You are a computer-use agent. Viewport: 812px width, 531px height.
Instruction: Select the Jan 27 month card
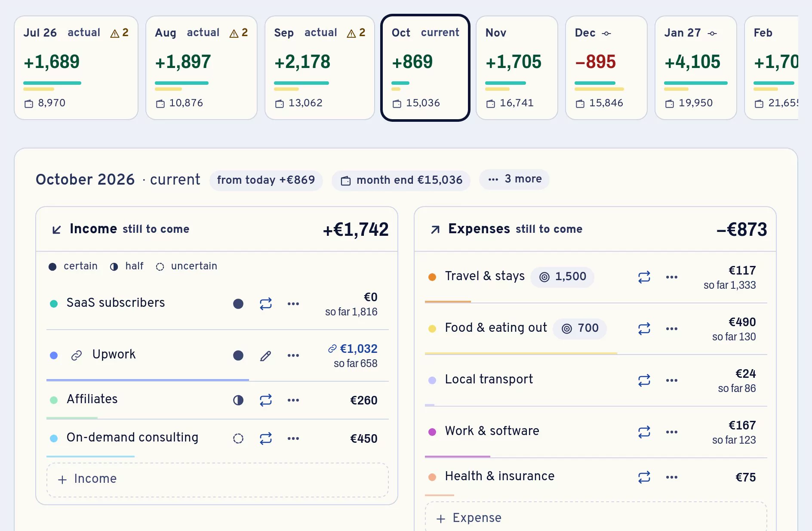pyautogui.click(x=696, y=68)
